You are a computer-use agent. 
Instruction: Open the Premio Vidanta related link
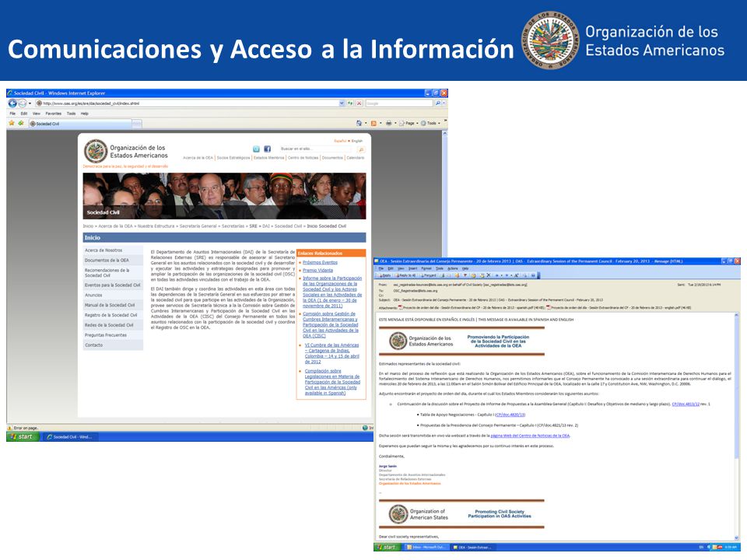(x=317, y=271)
